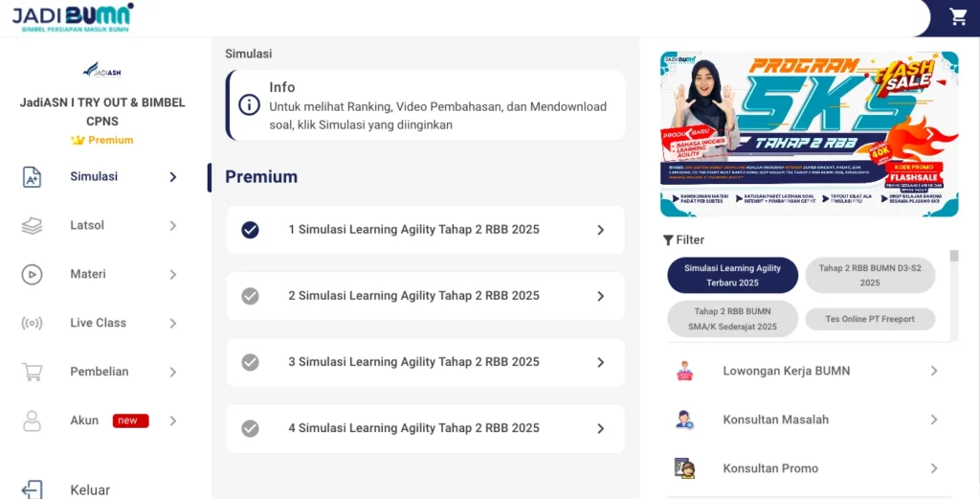The width and height of the screenshot is (980, 499).
Task: Apply filter Tahap 2 RBB BUMN D3-S2 2025
Action: pos(870,276)
